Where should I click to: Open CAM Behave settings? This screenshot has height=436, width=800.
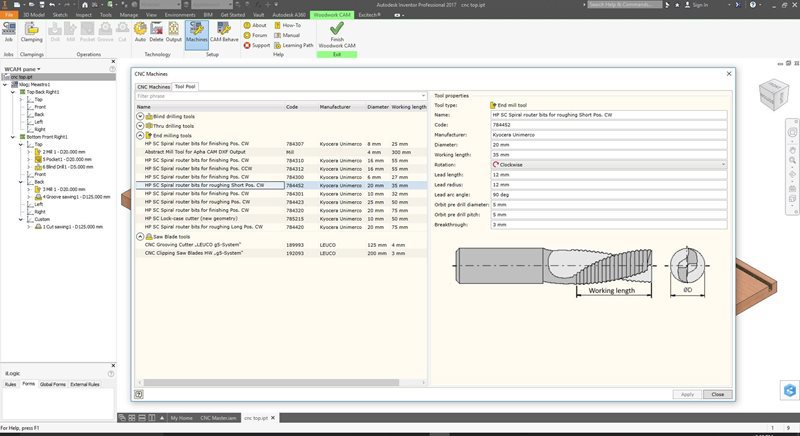pyautogui.click(x=224, y=32)
